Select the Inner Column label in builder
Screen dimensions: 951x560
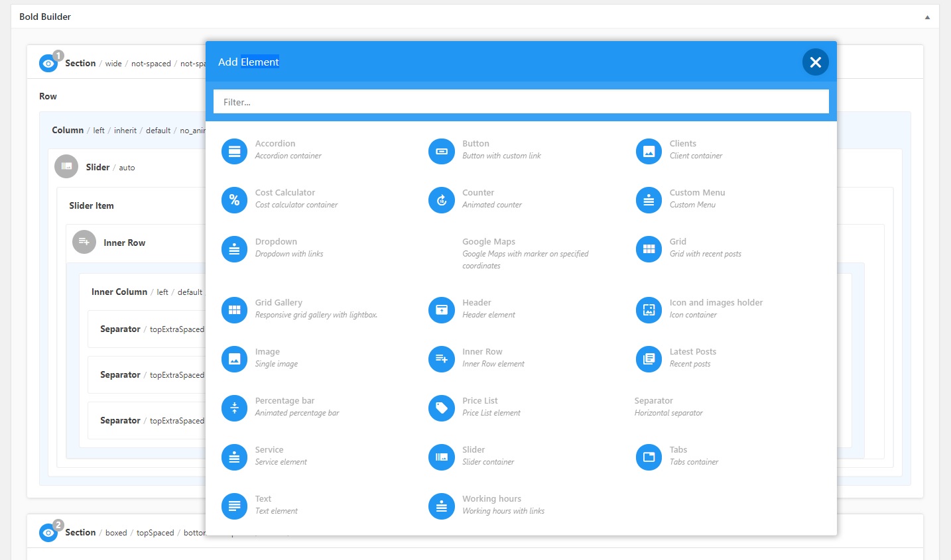[x=119, y=292]
